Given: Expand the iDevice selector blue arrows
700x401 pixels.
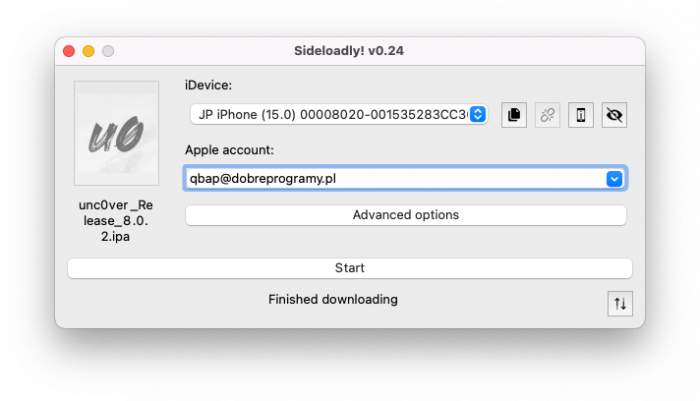Looking at the screenshot, I should coord(478,114).
